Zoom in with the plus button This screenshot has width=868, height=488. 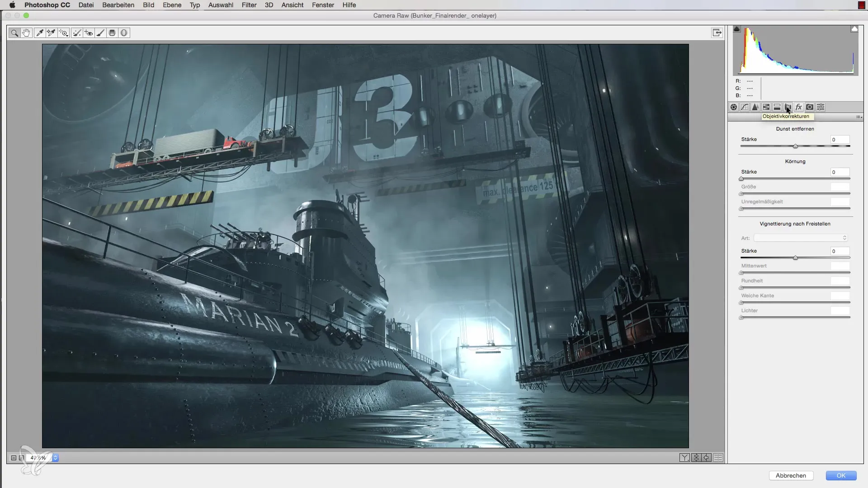(x=21, y=458)
